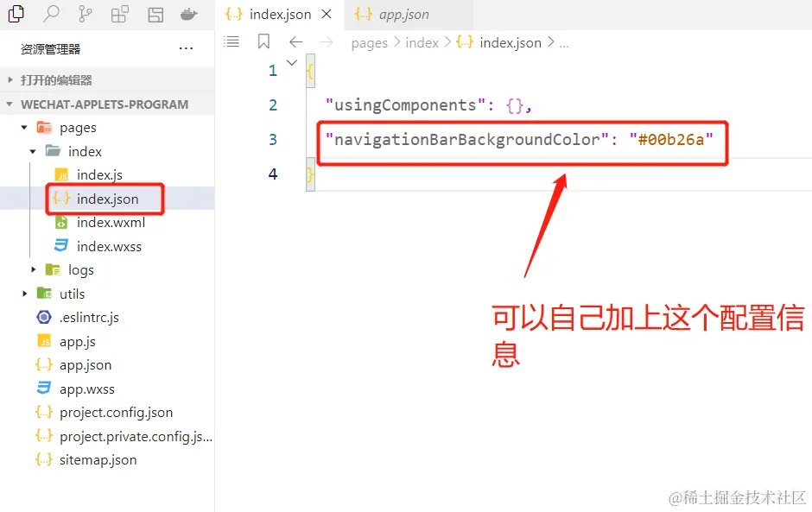Click the index folder name in tree
Screen dimensions: 812x512
click(85, 152)
